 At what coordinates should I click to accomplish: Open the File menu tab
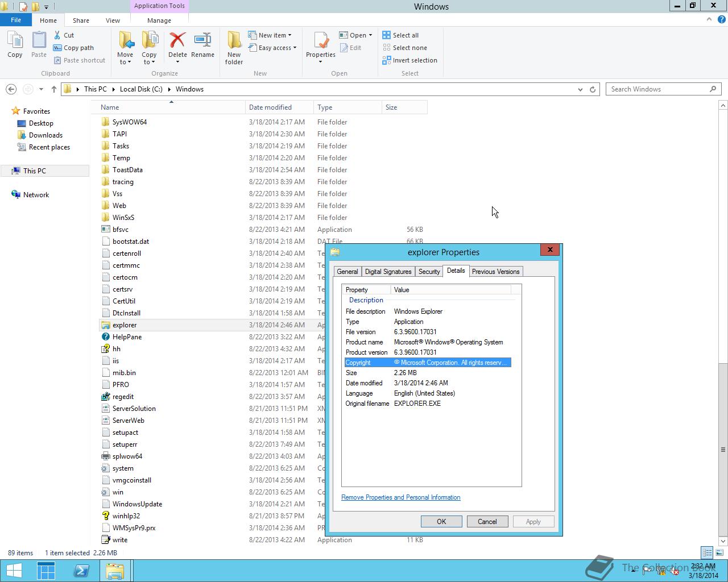click(x=16, y=20)
